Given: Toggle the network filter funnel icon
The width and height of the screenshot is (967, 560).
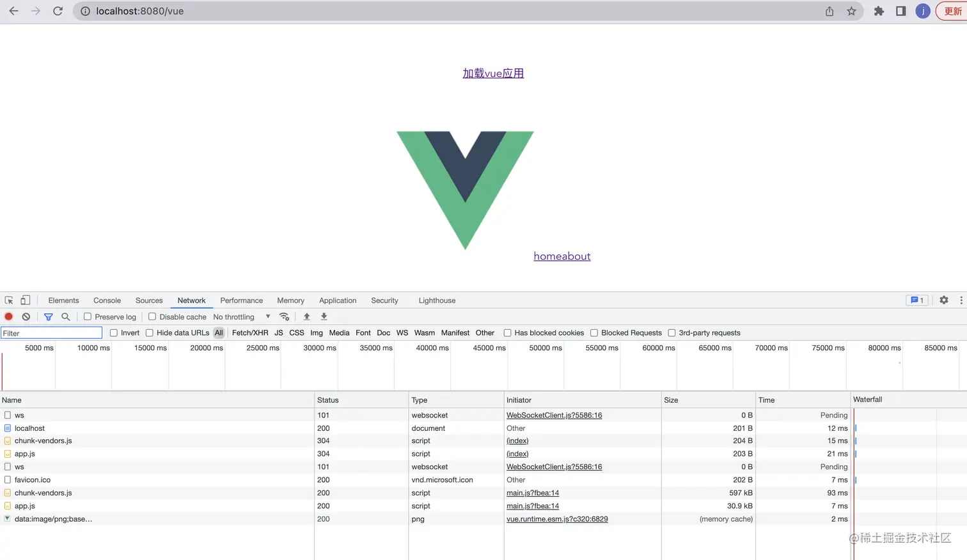Looking at the screenshot, I should pyautogui.click(x=48, y=316).
